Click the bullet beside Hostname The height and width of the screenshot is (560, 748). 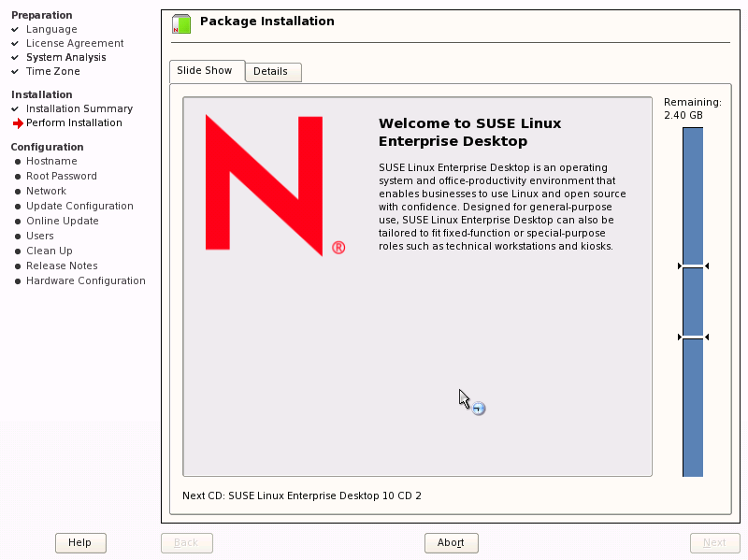click(18, 162)
